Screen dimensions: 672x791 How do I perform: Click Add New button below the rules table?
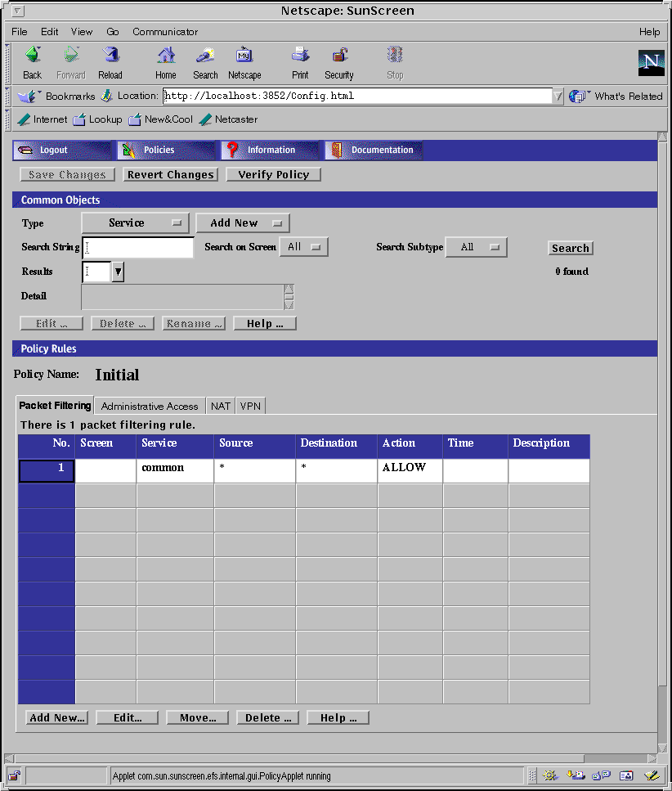pyautogui.click(x=57, y=718)
